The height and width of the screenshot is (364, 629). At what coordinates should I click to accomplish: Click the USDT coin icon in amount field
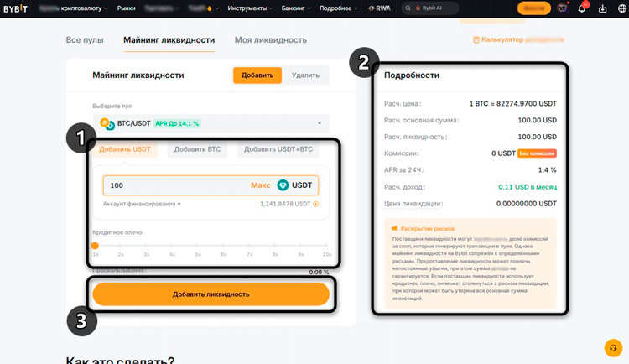(x=283, y=185)
